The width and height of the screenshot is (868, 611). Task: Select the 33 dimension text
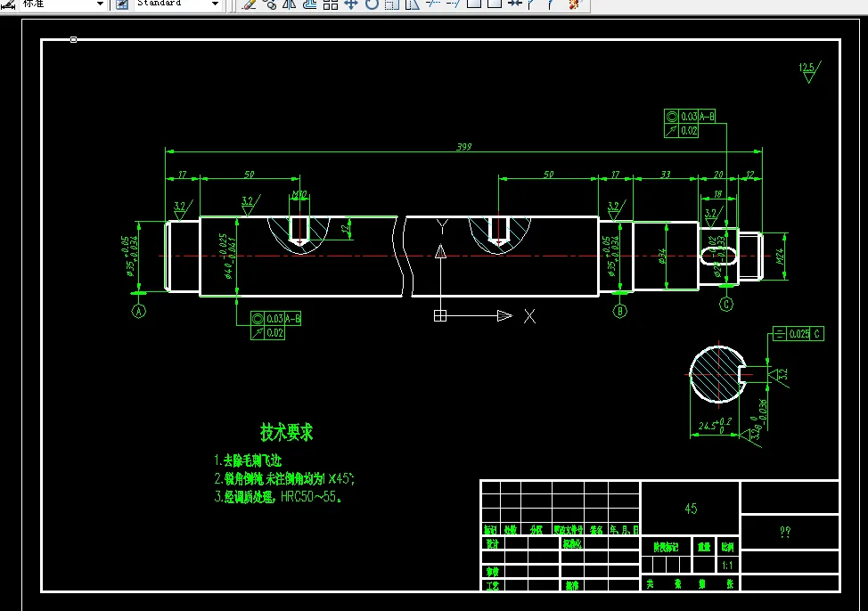tap(666, 175)
